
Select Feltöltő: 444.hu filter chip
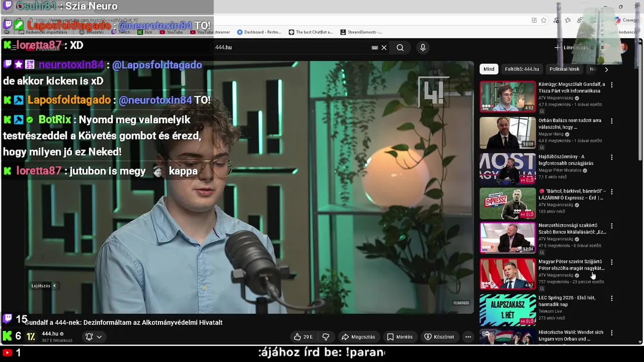tap(522, 69)
